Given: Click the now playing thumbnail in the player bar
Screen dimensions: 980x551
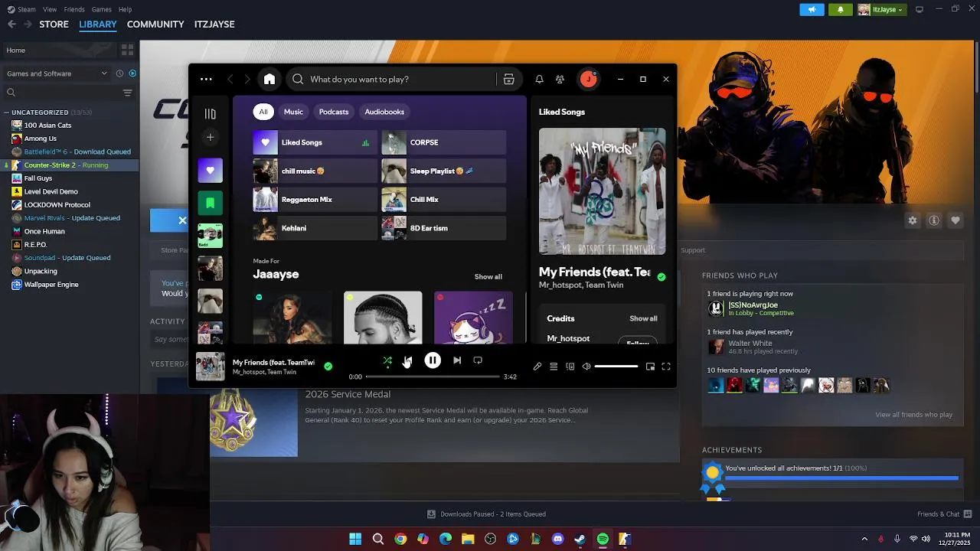Looking at the screenshot, I should click(x=210, y=367).
